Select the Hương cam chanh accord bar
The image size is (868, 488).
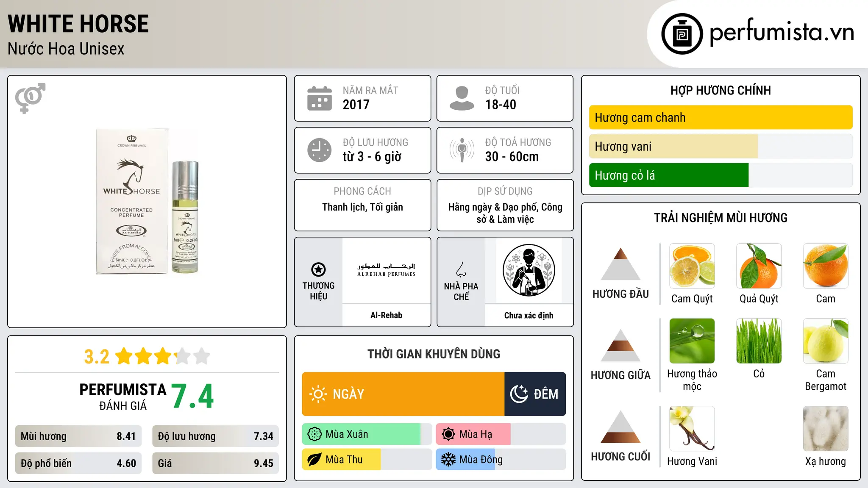click(721, 117)
